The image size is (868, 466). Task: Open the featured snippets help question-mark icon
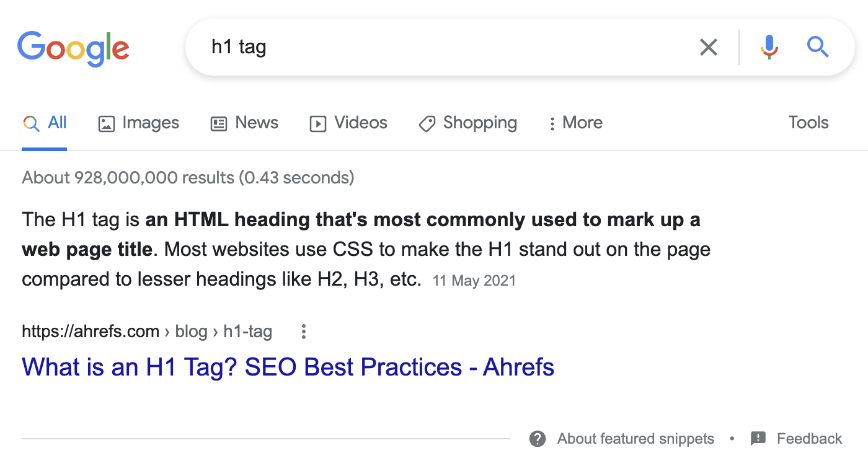537,438
